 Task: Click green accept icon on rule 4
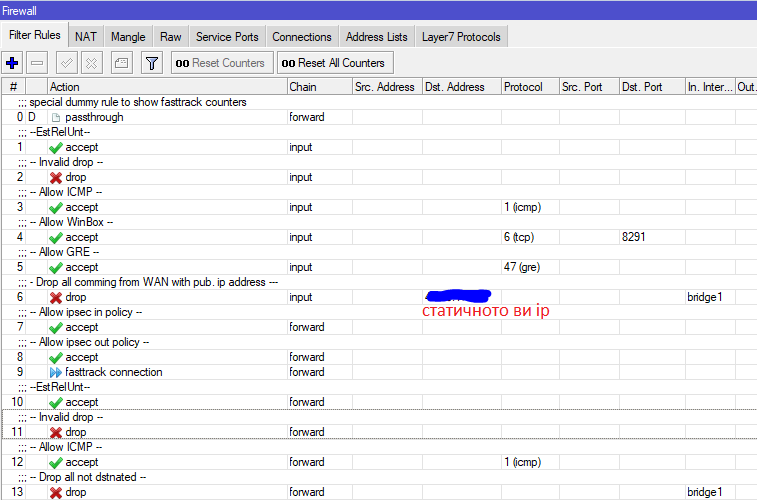56,238
